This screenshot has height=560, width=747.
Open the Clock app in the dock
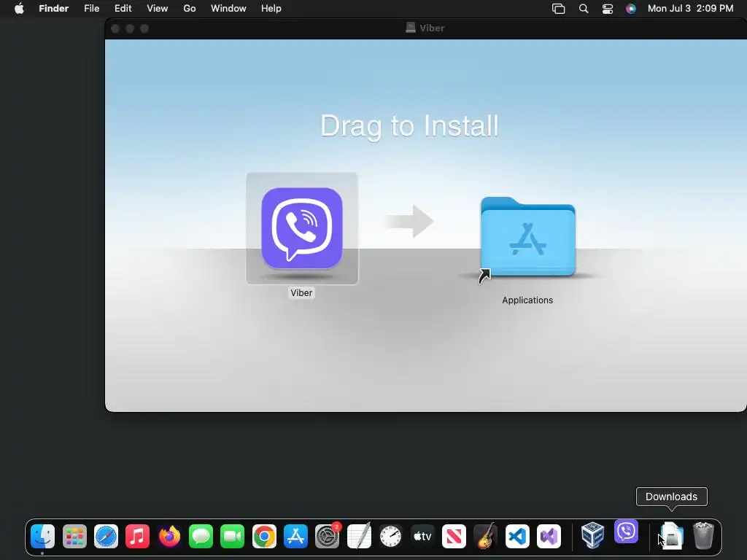pos(391,536)
